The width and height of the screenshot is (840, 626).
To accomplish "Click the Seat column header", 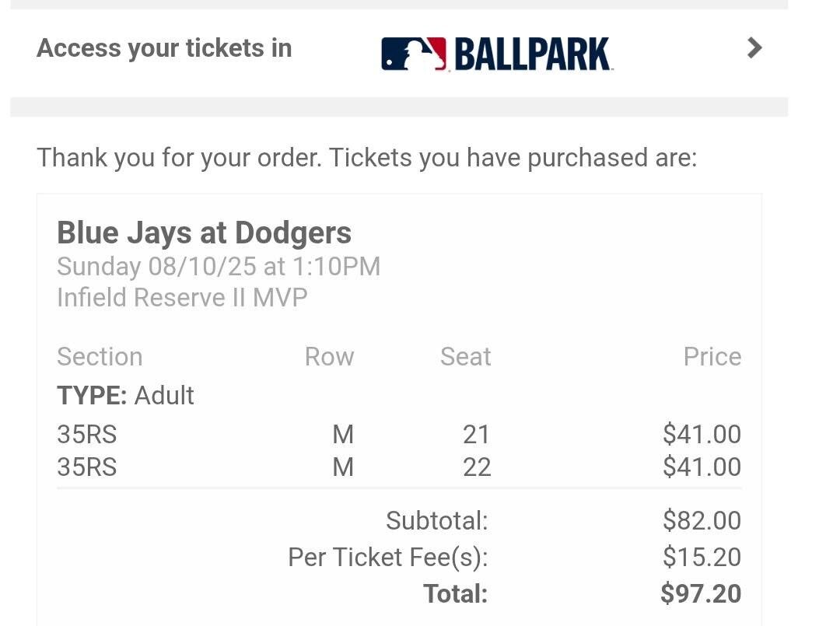I will click(465, 356).
